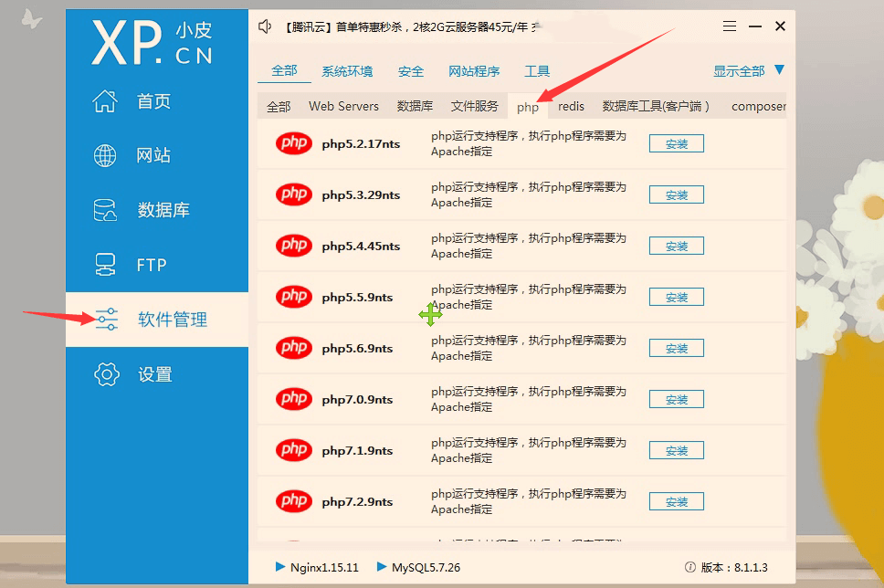Click the settings gear icon
Image resolution: width=884 pixels, height=588 pixels.
pyautogui.click(x=107, y=373)
